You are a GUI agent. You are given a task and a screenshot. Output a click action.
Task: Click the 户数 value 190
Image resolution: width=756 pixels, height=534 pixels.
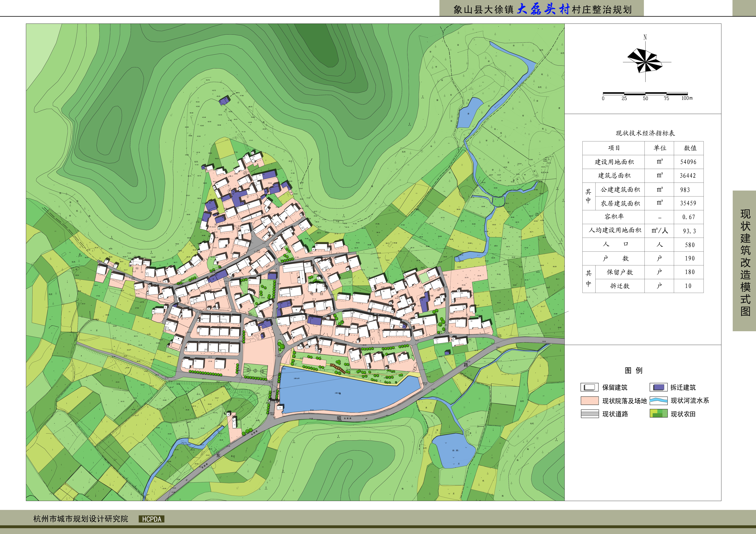tap(690, 258)
